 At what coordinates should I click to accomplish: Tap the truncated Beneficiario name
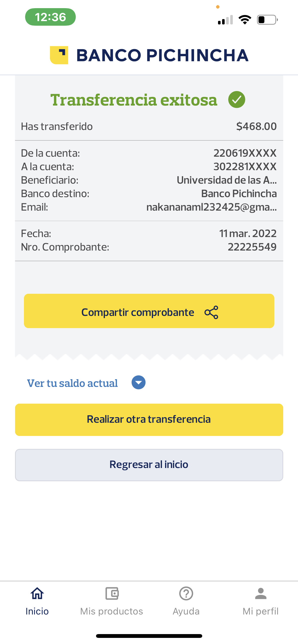[227, 180]
